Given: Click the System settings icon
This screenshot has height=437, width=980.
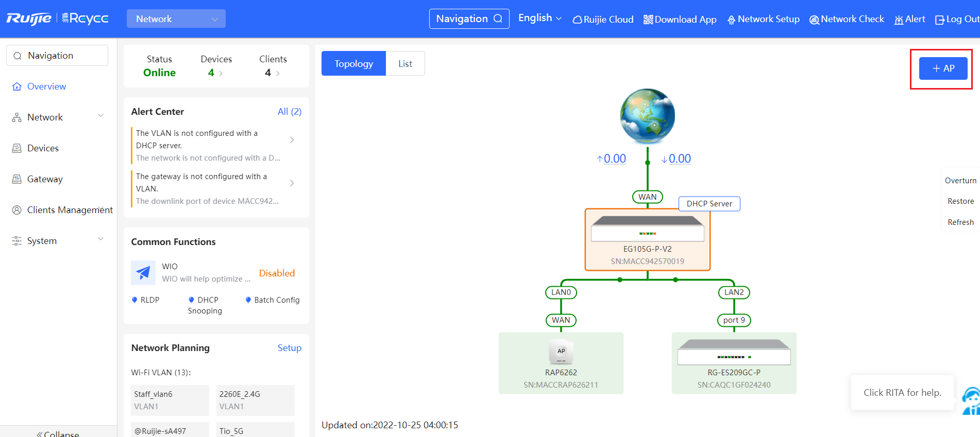Looking at the screenshot, I should pyautogui.click(x=17, y=241).
